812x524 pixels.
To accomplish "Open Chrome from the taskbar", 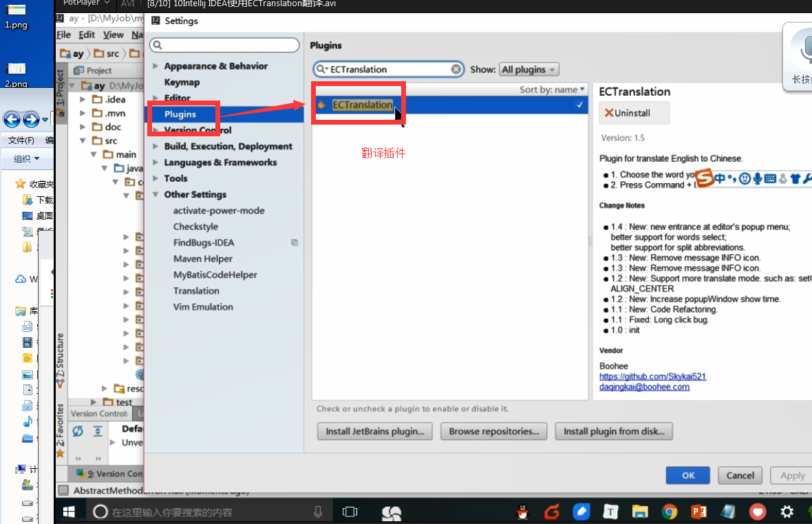I will pos(669,512).
